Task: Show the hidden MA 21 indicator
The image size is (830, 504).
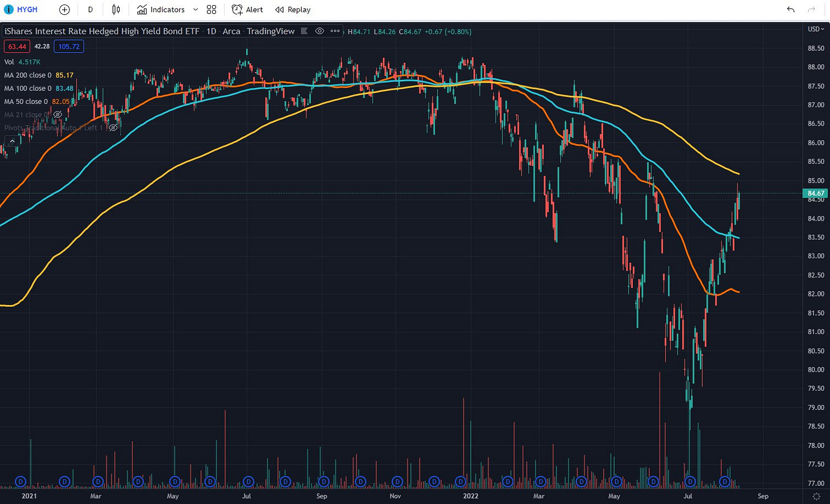Action: pos(57,115)
